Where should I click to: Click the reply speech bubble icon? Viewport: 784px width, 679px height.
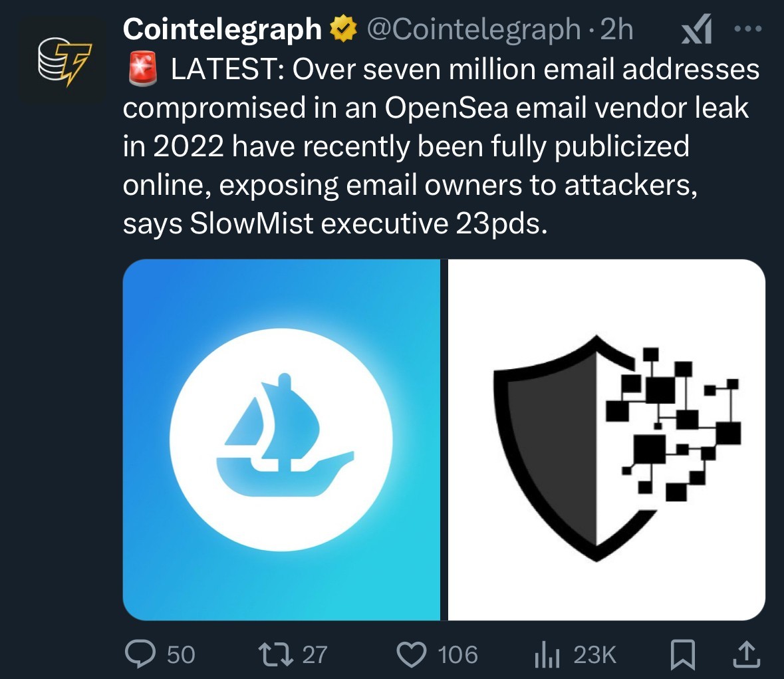tap(140, 654)
